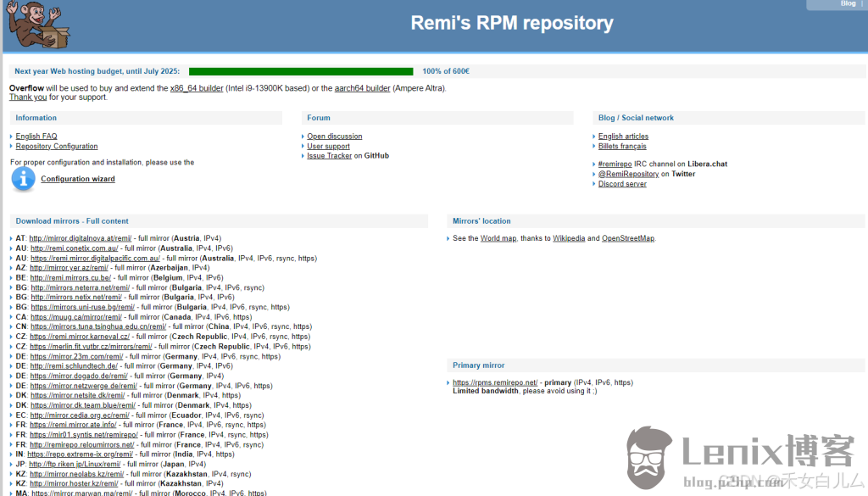The height and width of the screenshot is (496, 868).
Task: Click the aarch64 builder link
Action: [362, 88]
